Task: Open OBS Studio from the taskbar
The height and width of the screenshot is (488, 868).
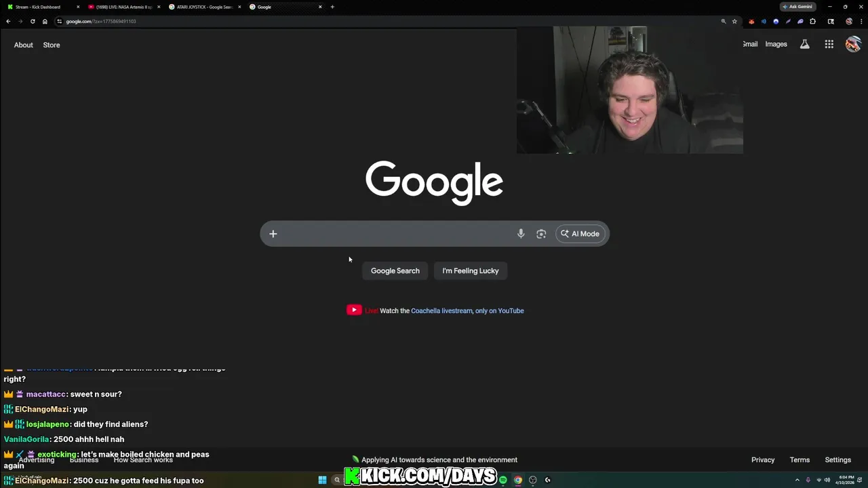Action: 533,480
